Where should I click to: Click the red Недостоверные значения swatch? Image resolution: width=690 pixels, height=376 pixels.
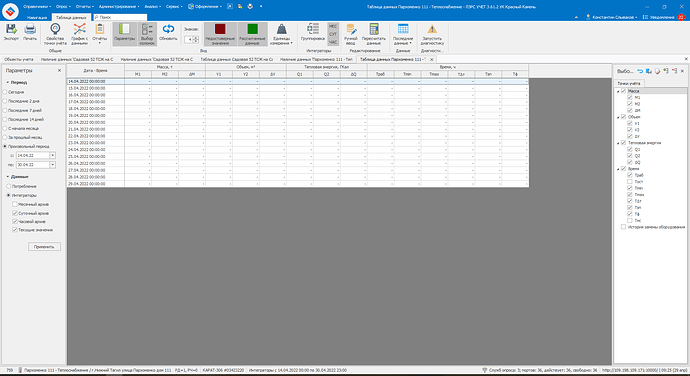(x=220, y=29)
